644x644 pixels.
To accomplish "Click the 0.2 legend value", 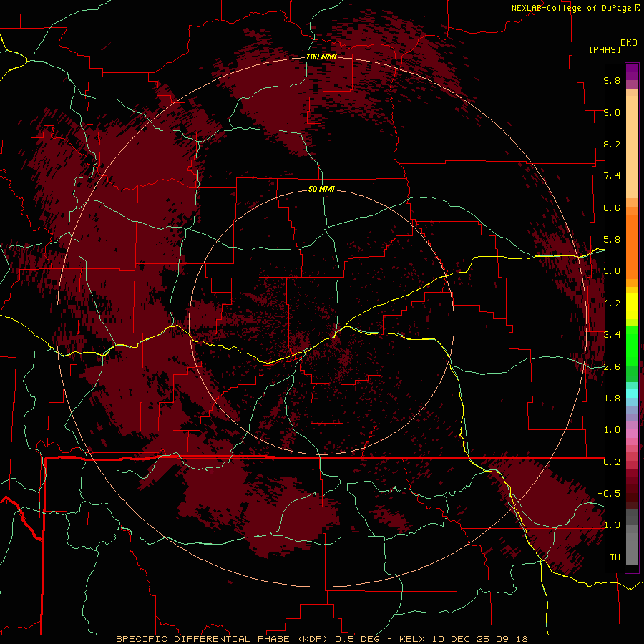I will [x=612, y=462].
